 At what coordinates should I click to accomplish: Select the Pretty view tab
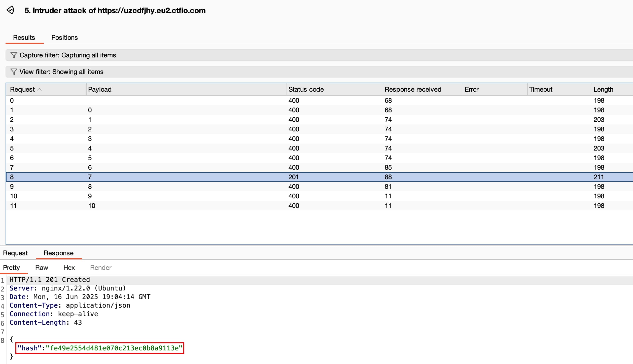click(11, 268)
